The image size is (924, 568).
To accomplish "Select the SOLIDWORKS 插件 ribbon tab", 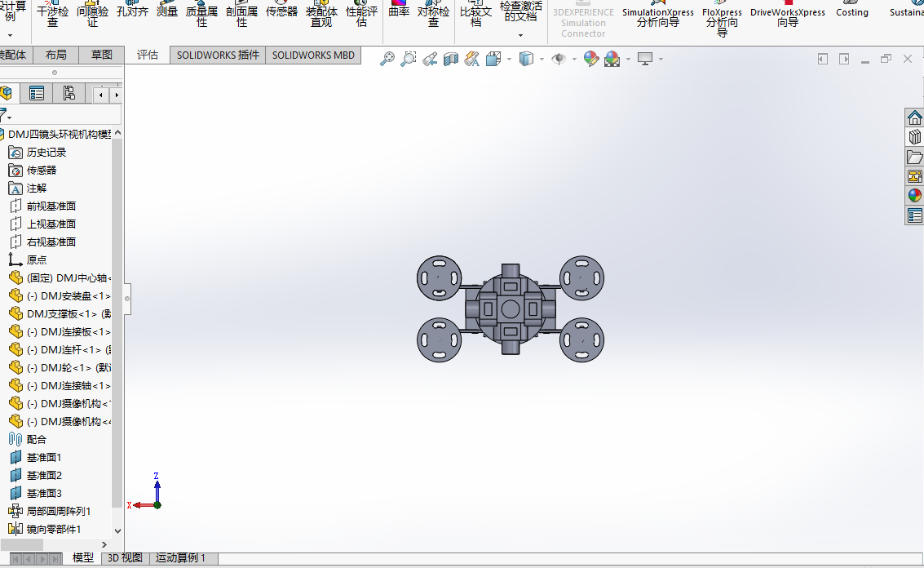I will [218, 55].
